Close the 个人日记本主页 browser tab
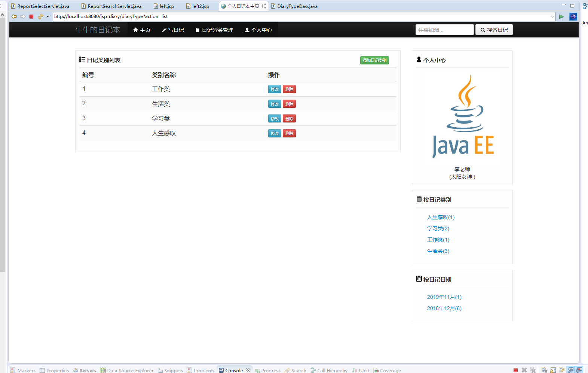The height and width of the screenshot is (373, 588). (264, 6)
